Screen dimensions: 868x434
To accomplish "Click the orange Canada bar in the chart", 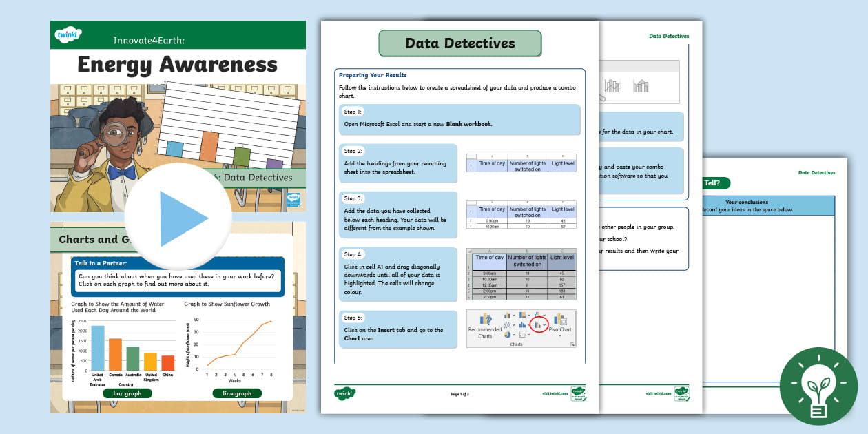I will point(115,354).
